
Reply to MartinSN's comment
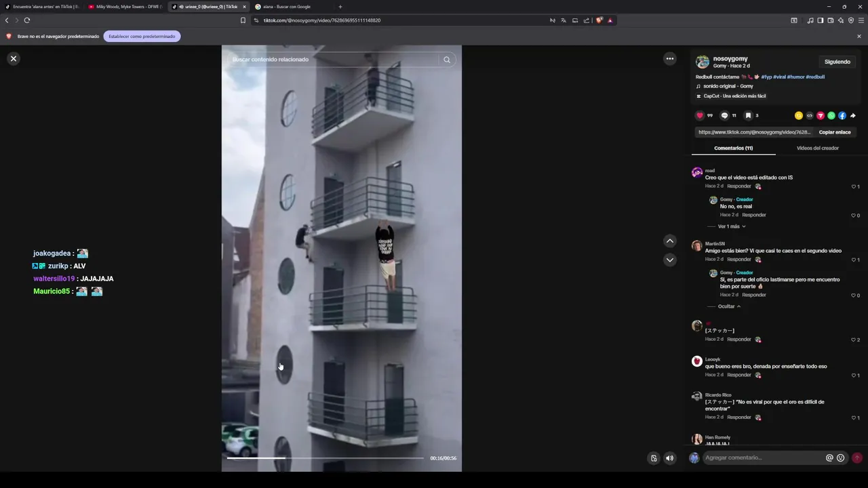tap(739, 260)
